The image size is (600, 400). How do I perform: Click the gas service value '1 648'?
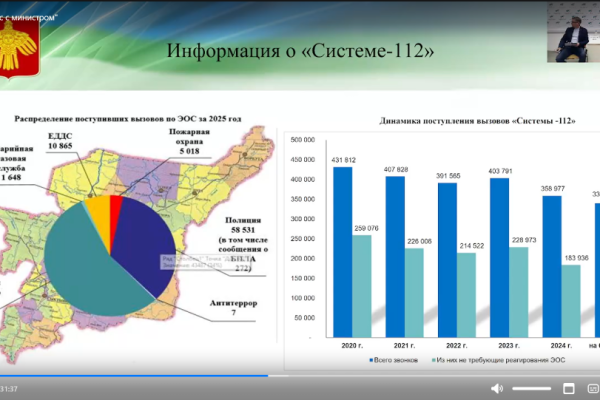point(11,177)
